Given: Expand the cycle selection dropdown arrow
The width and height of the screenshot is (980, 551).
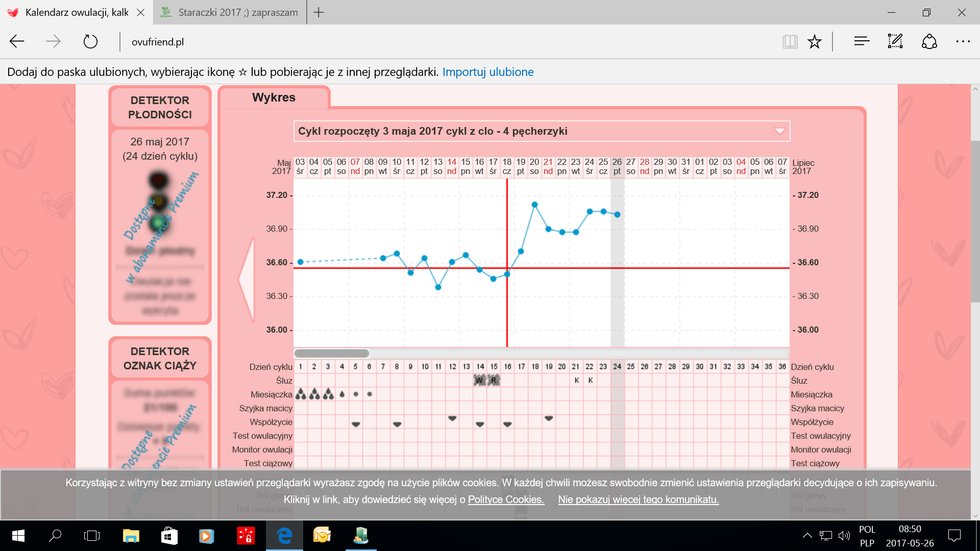Looking at the screenshot, I should [779, 131].
